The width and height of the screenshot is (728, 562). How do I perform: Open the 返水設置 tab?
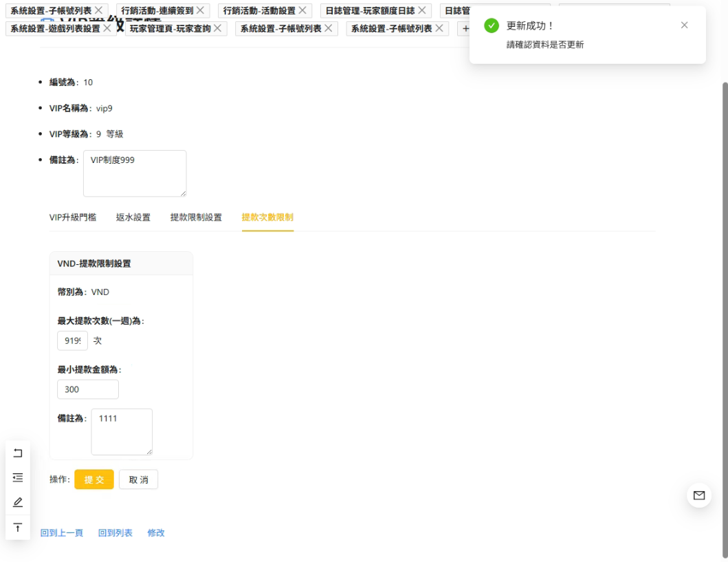(x=133, y=217)
